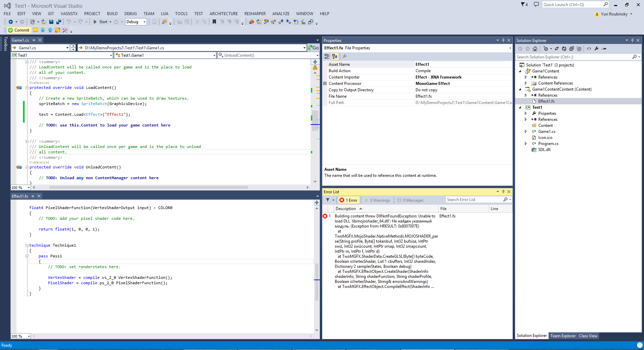Open the BUILD menu
The width and height of the screenshot is (644, 350).
[x=112, y=14]
